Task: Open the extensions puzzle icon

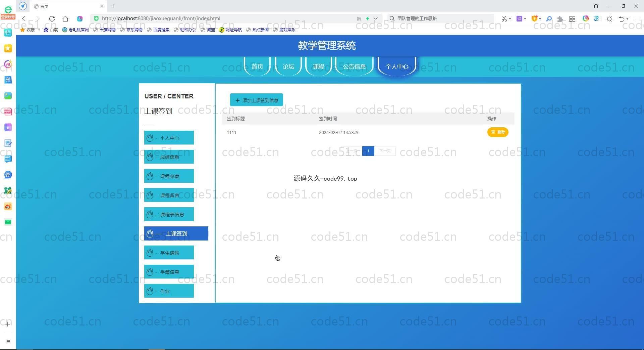Action: 560,19
